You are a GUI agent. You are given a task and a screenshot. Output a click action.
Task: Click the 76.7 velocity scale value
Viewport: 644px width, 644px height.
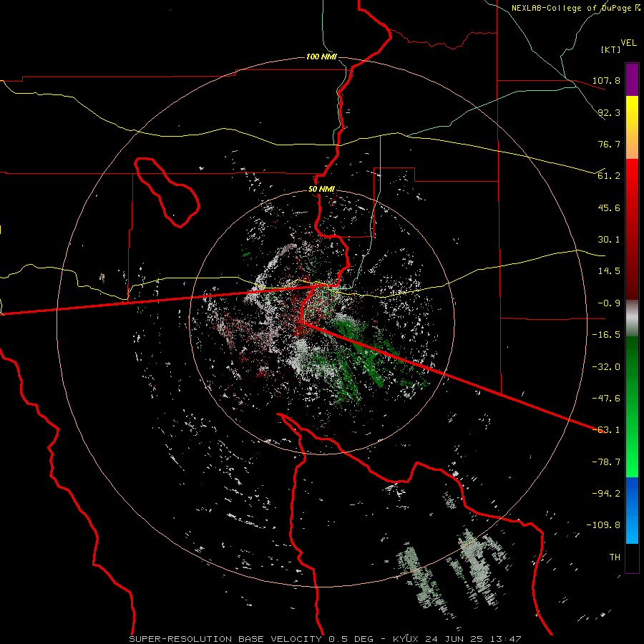tap(609, 144)
